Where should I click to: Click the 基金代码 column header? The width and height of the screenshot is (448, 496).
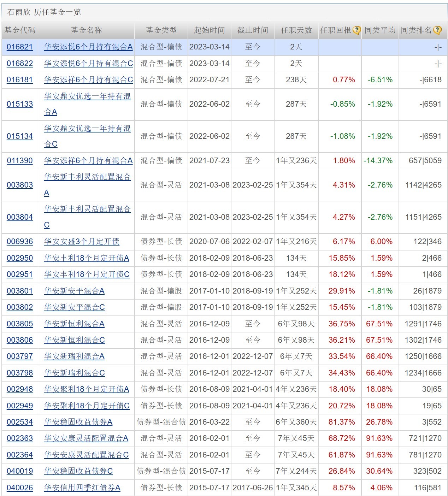pos(20,30)
